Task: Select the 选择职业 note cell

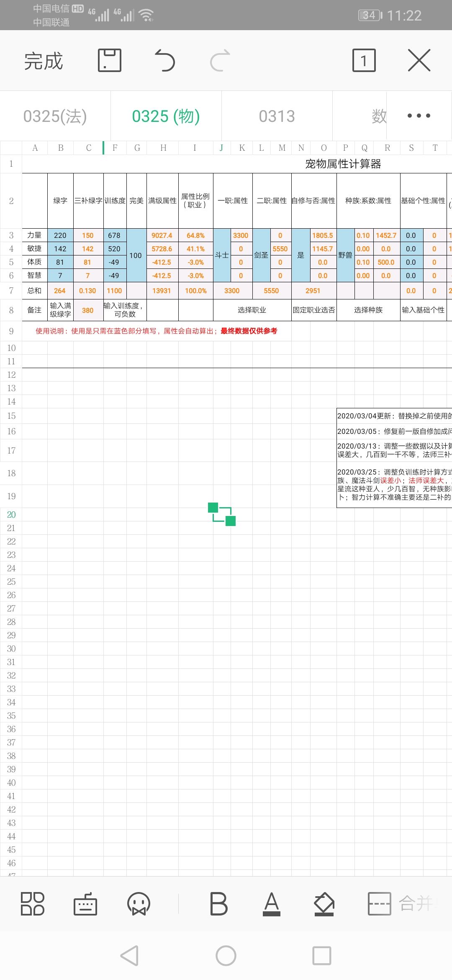Action: click(x=252, y=310)
